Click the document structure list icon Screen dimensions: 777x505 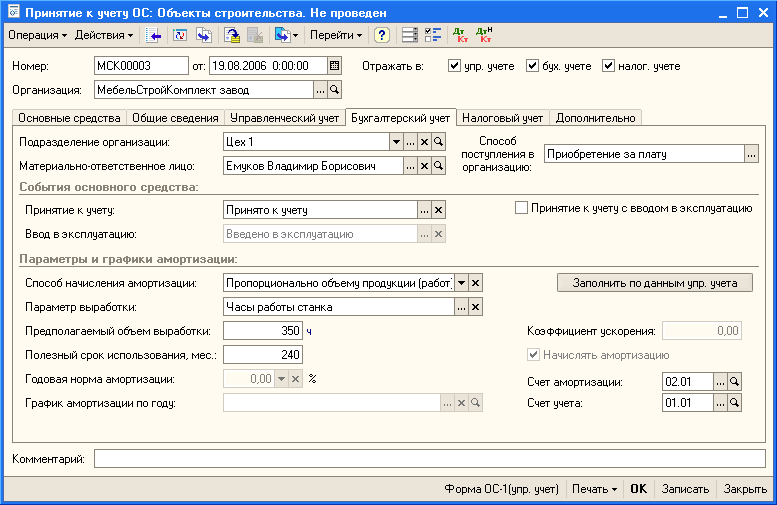[x=409, y=35]
